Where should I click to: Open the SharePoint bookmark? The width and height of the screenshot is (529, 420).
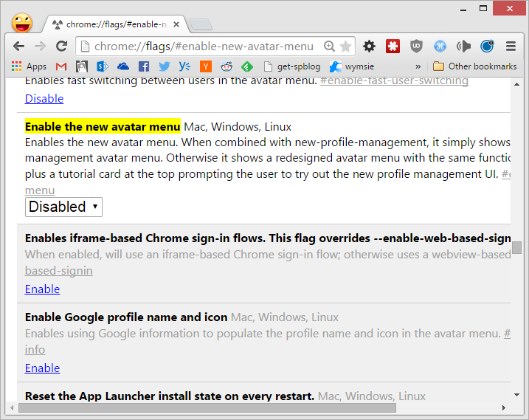point(103,66)
